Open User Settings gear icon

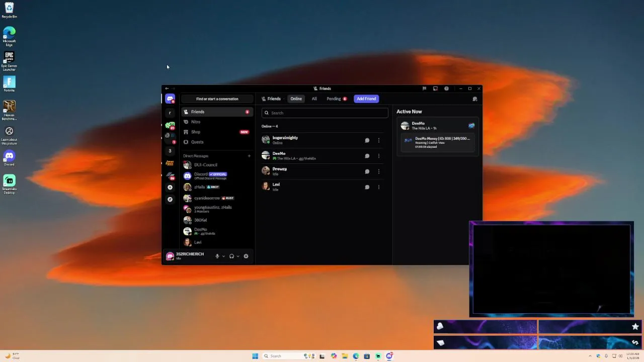point(246,256)
